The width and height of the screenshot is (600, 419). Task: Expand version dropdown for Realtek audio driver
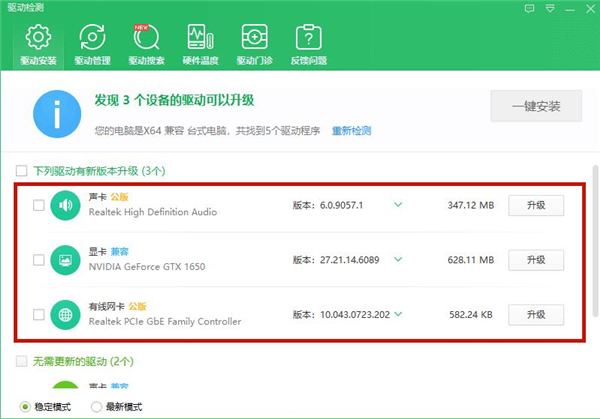(398, 205)
